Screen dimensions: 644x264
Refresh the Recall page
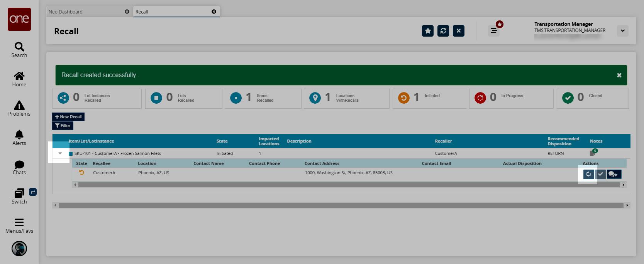point(443,31)
